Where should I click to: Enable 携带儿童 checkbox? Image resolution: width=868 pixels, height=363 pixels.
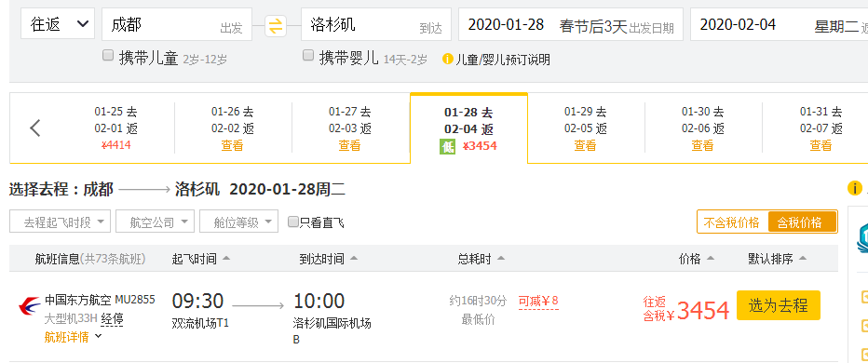click(108, 55)
